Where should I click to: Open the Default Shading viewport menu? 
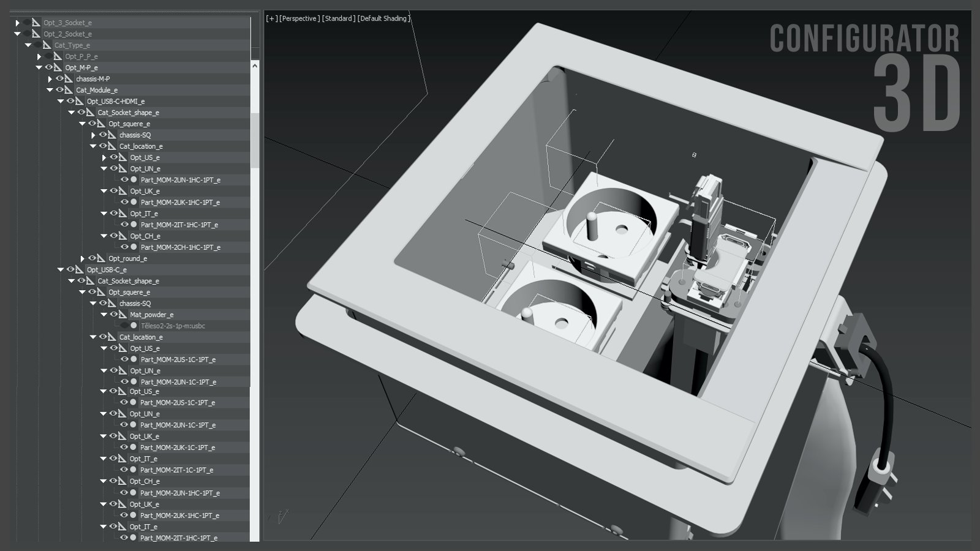pos(383,18)
